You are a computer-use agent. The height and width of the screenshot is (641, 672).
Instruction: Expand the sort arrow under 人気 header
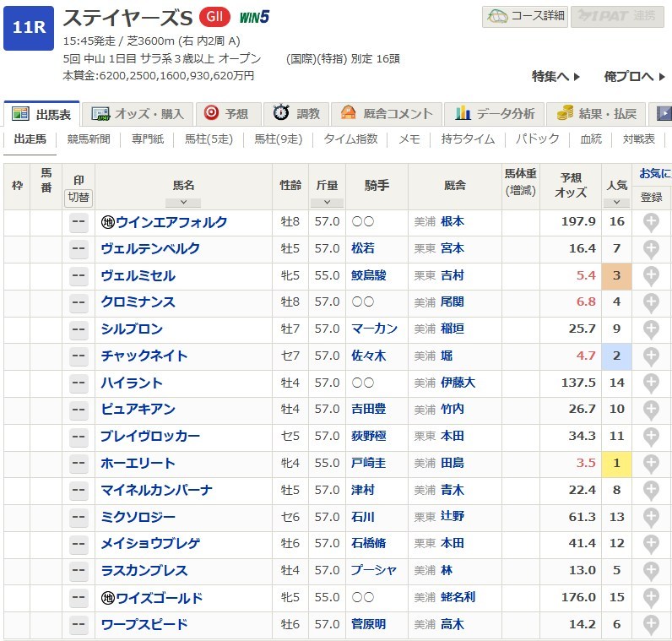pyautogui.click(x=616, y=203)
